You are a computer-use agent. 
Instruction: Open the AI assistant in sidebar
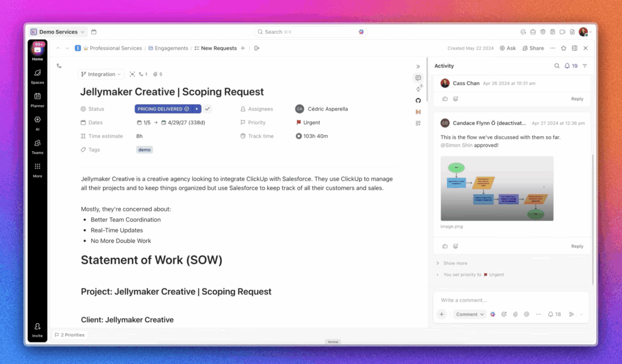(x=37, y=123)
